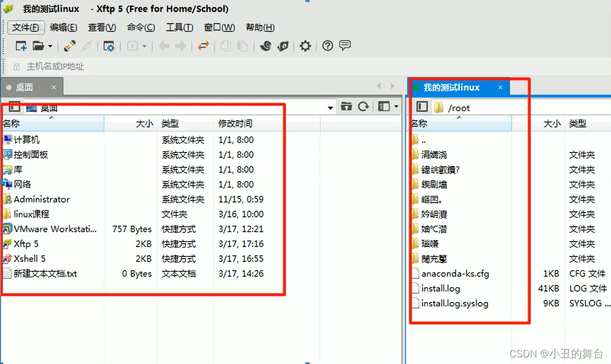Click the right tab scroll arrow
This screenshot has width=611, height=364.
393,86
